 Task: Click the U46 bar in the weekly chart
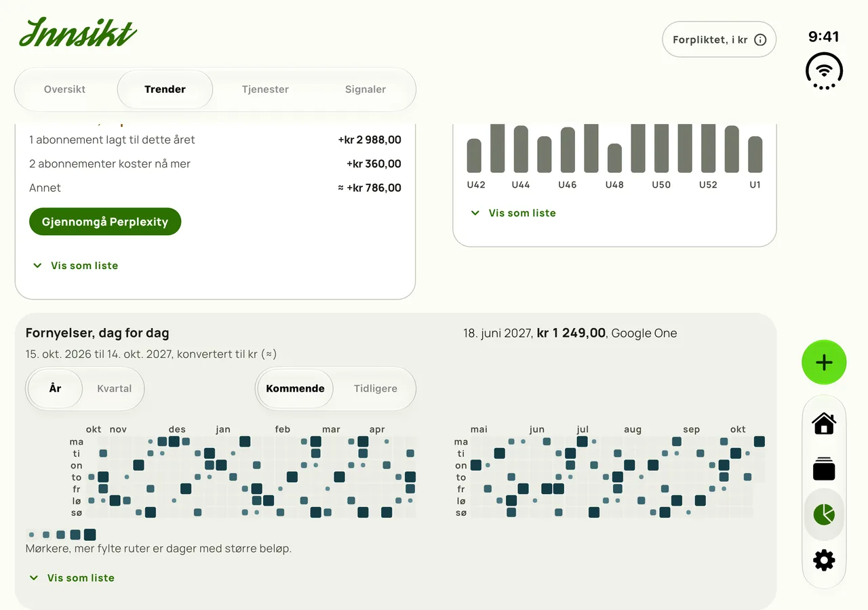tap(568, 150)
